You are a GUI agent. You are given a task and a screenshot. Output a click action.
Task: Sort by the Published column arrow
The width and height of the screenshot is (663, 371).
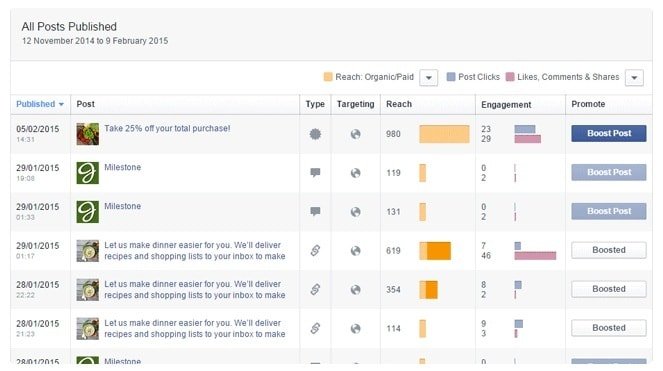click(x=62, y=104)
